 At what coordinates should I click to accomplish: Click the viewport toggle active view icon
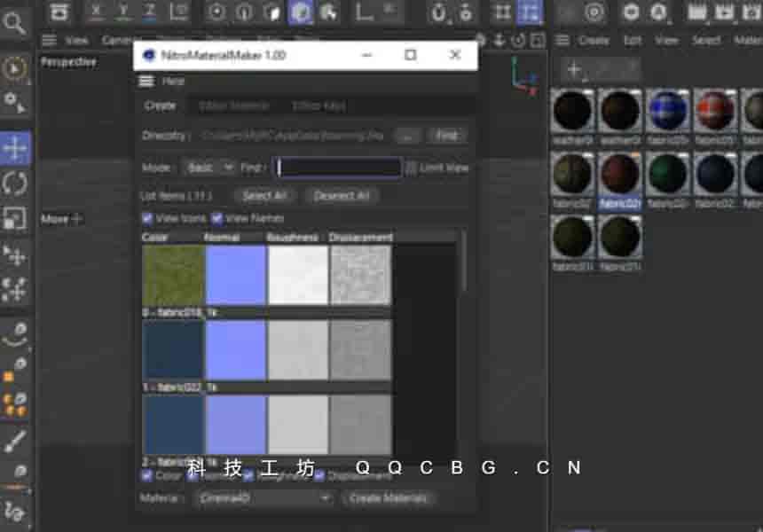pos(538,40)
